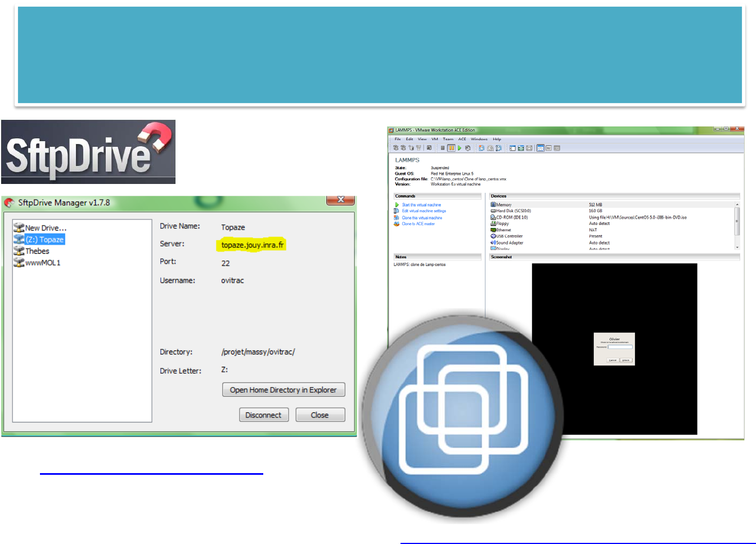Open the Windows menu in VMware
756x544 pixels.
479,139
